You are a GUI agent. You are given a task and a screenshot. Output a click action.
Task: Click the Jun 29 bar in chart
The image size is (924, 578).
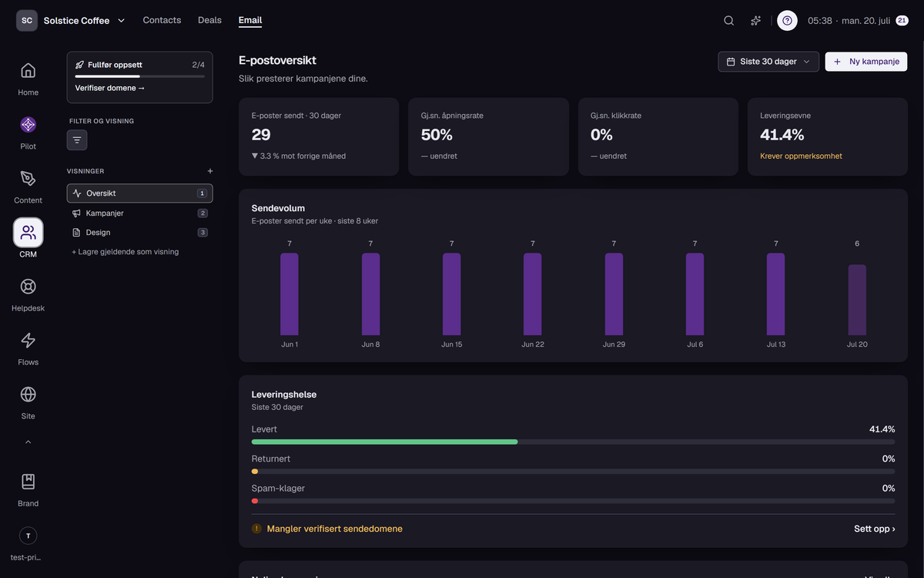[x=614, y=294]
